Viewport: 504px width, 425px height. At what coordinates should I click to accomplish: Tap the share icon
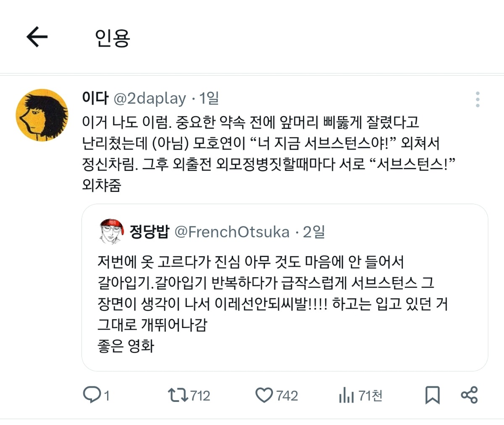coord(469,395)
